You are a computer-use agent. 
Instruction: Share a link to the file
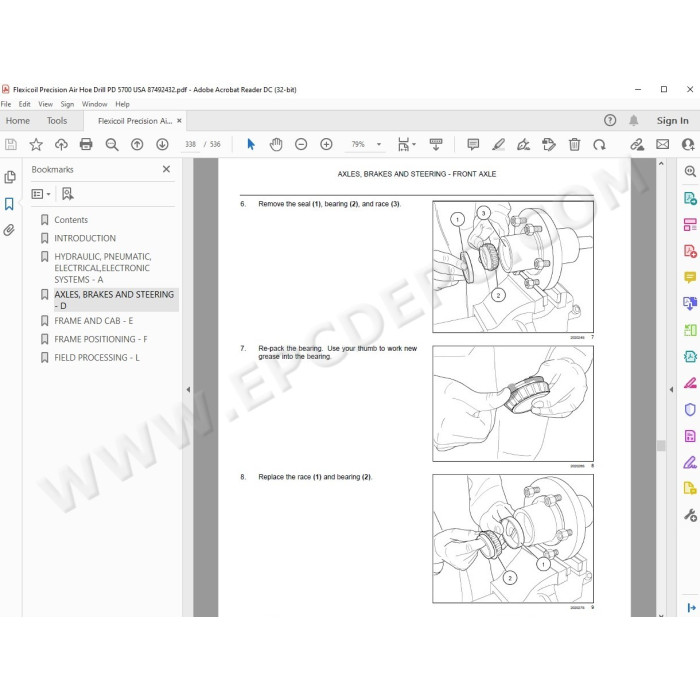tap(637, 144)
